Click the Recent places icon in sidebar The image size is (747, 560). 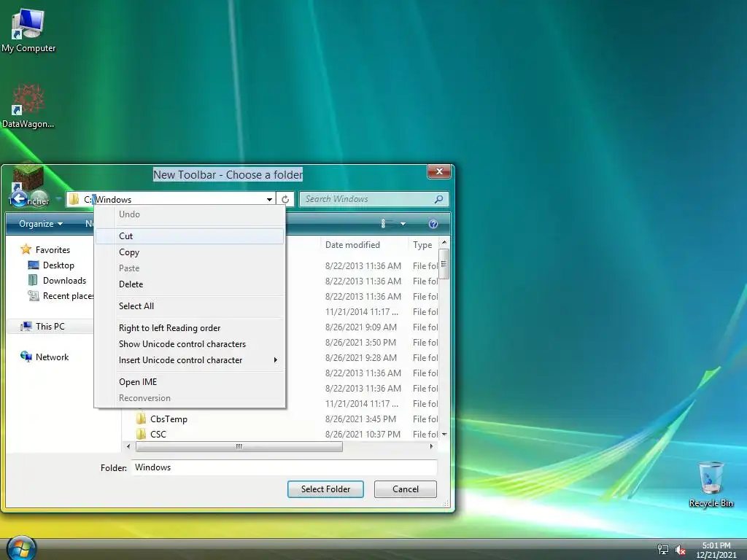[34, 296]
